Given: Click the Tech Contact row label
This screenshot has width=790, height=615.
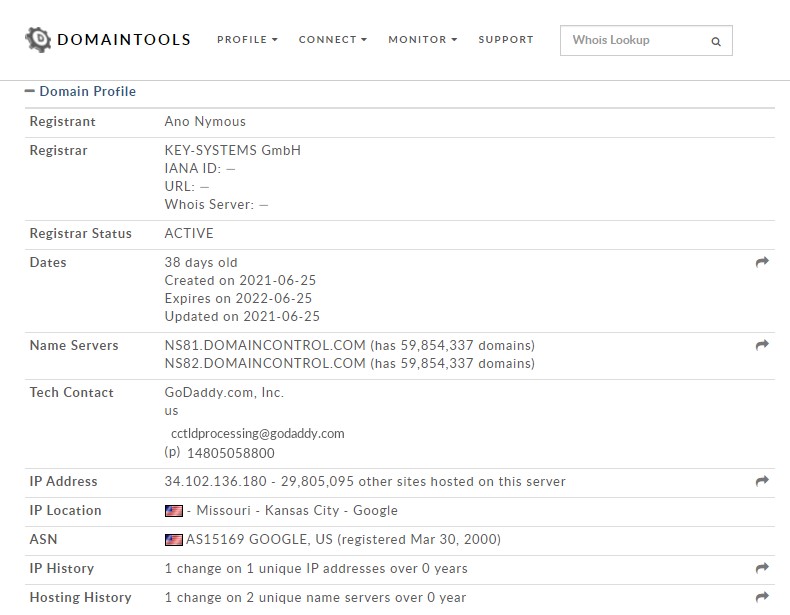Looking at the screenshot, I should click(x=72, y=392).
